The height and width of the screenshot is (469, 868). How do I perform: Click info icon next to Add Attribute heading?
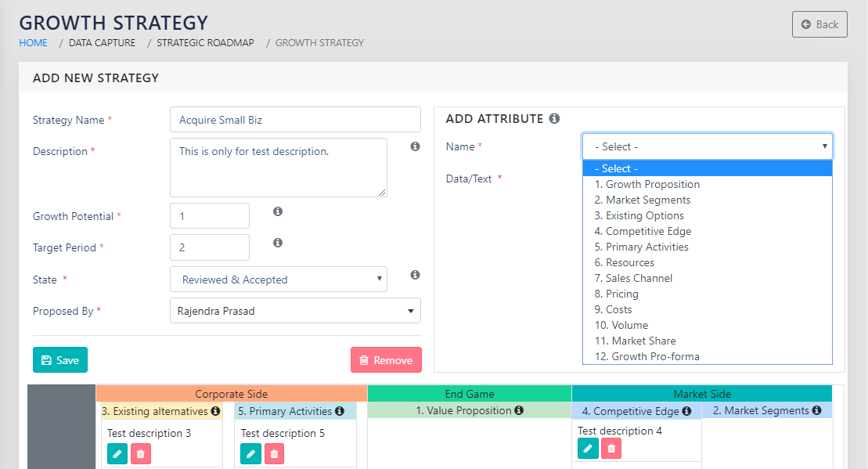(554, 119)
